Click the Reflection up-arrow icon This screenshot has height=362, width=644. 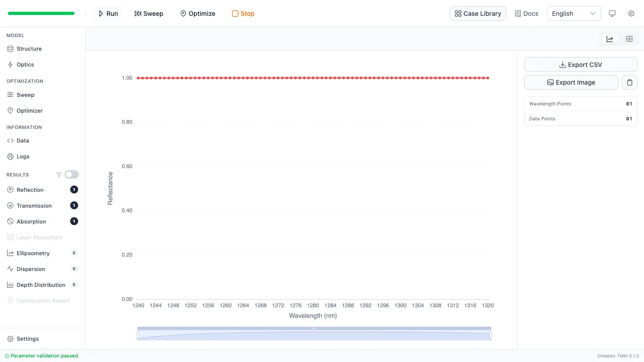coord(10,190)
